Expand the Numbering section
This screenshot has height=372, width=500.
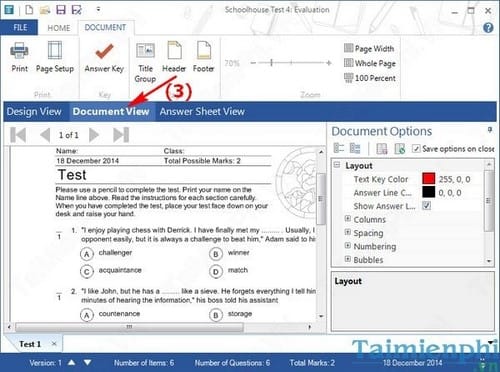pos(348,246)
